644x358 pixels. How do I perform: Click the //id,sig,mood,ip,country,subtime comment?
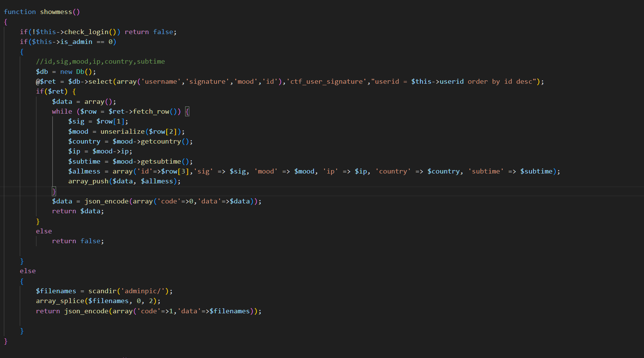[x=100, y=61]
